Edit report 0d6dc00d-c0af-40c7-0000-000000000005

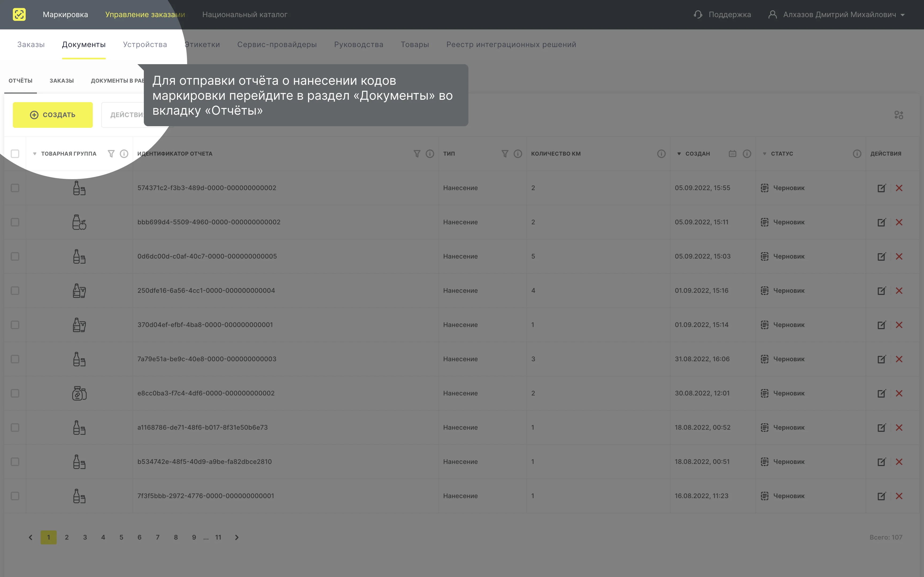coord(882,256)
